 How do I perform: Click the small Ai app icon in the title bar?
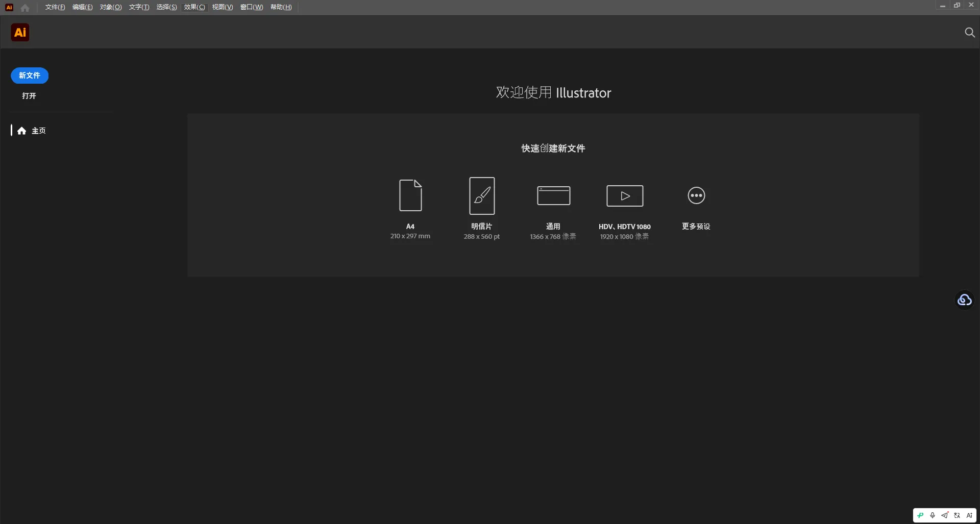coord(9,7)
